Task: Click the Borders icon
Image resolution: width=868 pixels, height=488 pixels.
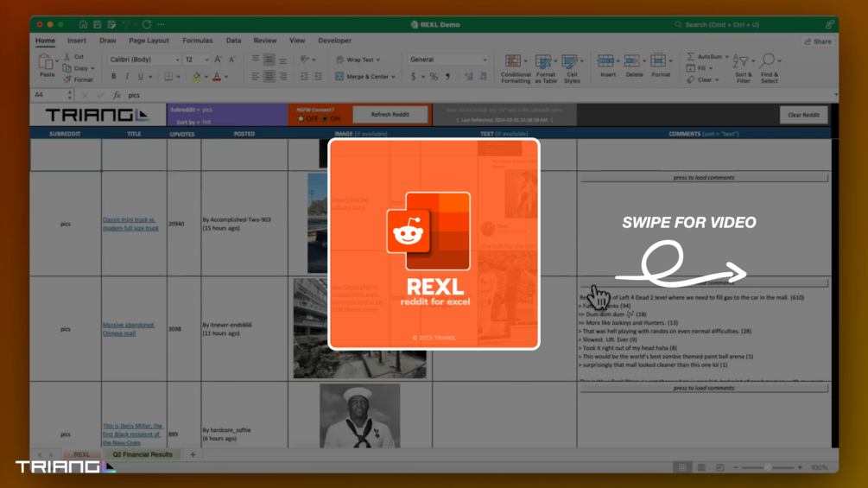Action: click(x=168, y=76)
